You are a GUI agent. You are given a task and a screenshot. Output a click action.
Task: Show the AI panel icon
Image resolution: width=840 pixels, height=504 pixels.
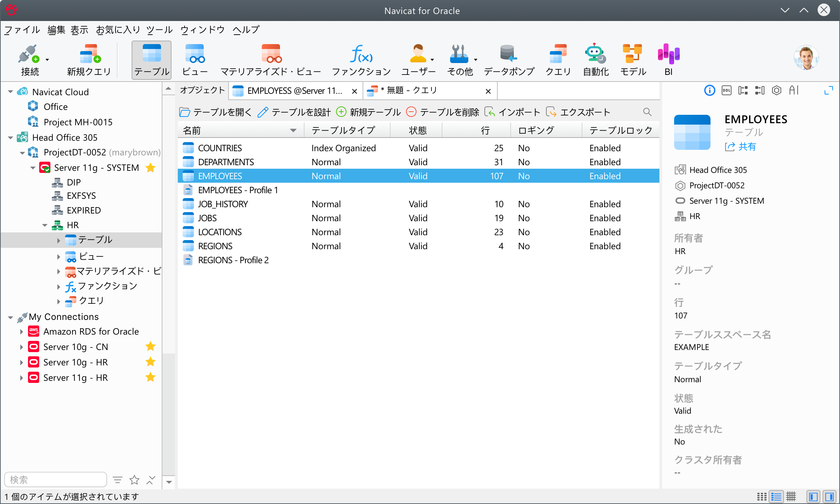pos(794,91)
